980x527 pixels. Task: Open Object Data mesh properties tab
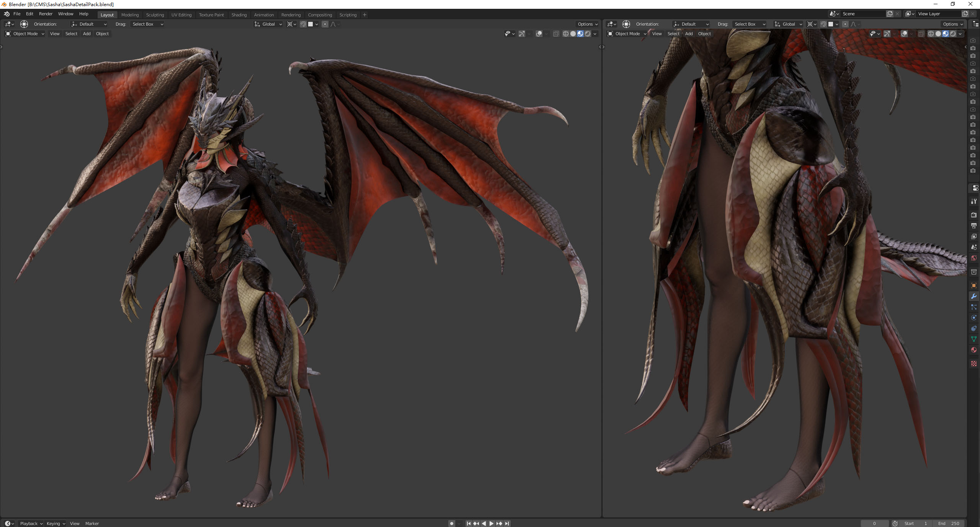click(974, 339)
